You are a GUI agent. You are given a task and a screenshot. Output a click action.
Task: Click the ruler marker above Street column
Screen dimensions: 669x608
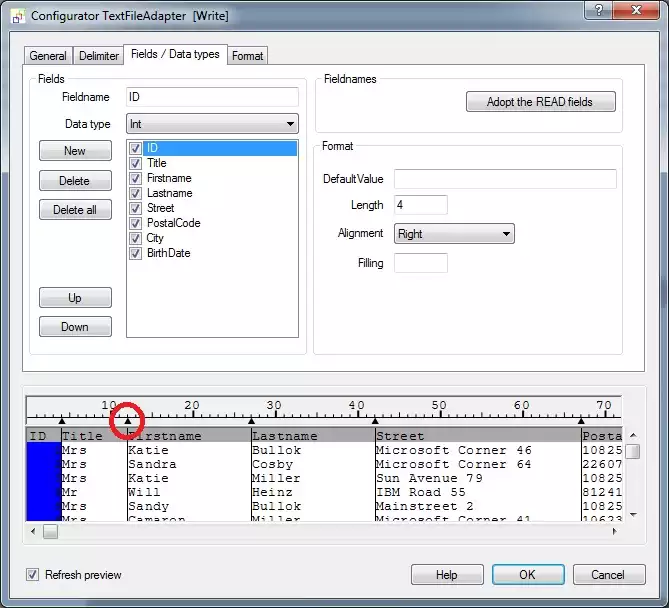(x=375, y=421)
